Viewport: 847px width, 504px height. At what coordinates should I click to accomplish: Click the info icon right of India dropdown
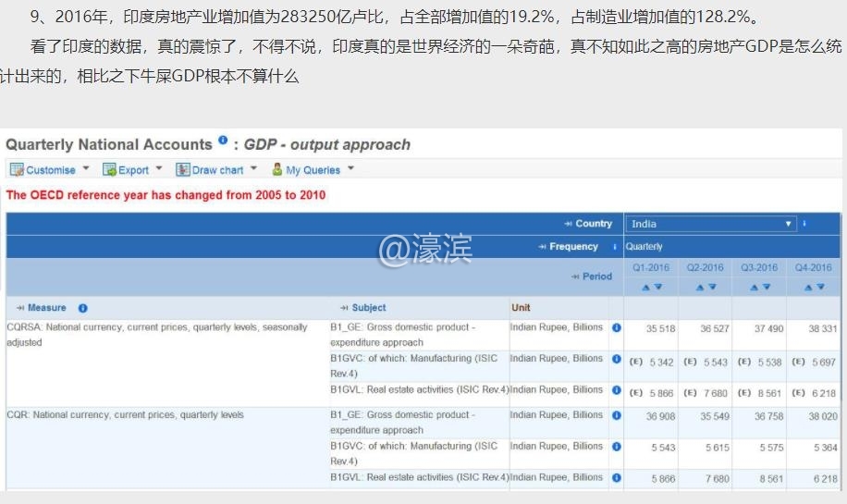pos(804,223)
